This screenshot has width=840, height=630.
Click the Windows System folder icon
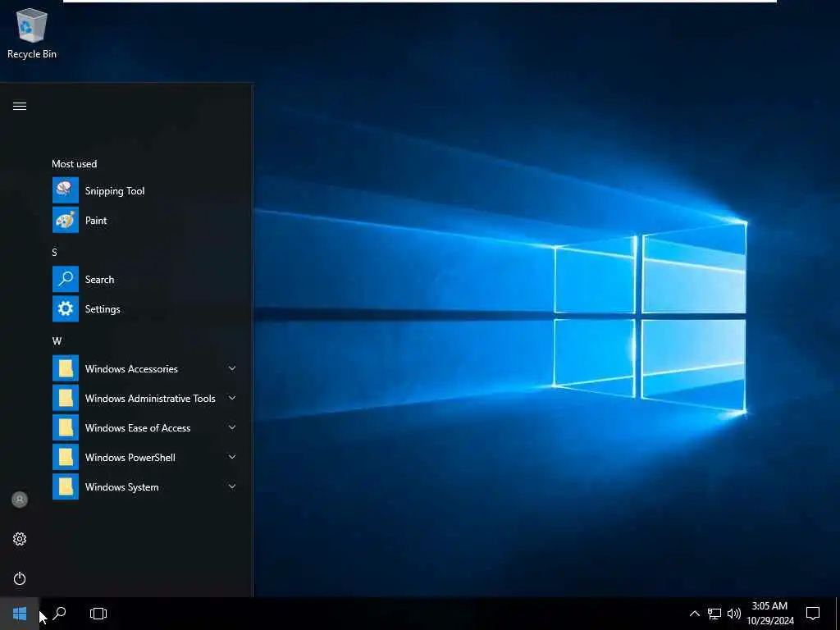click(66, 486)
